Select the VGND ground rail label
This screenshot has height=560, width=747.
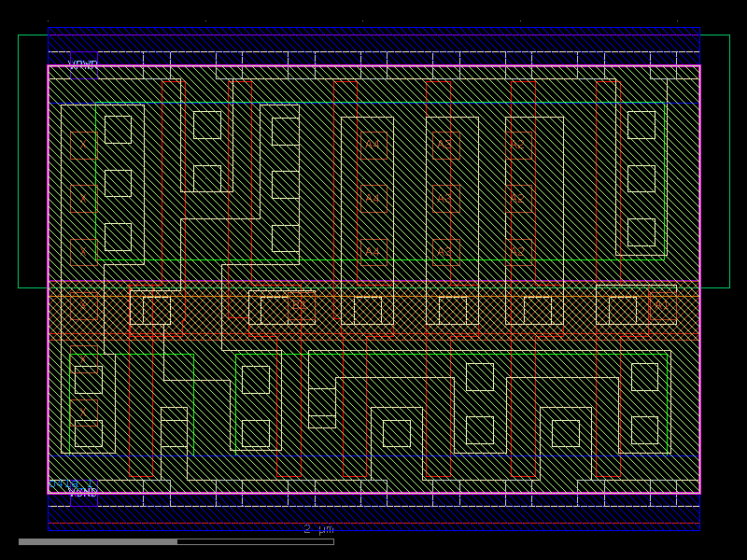(82, 493)
